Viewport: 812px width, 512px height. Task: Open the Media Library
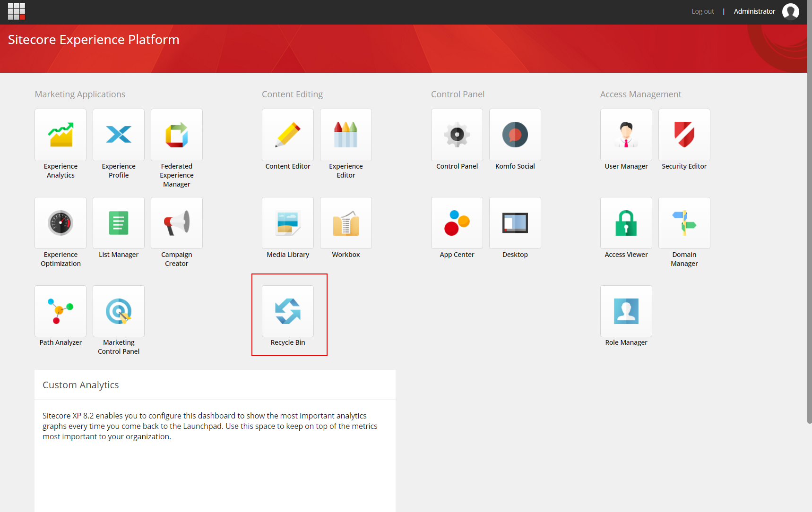pyautogui.click(x=288, y=223)
